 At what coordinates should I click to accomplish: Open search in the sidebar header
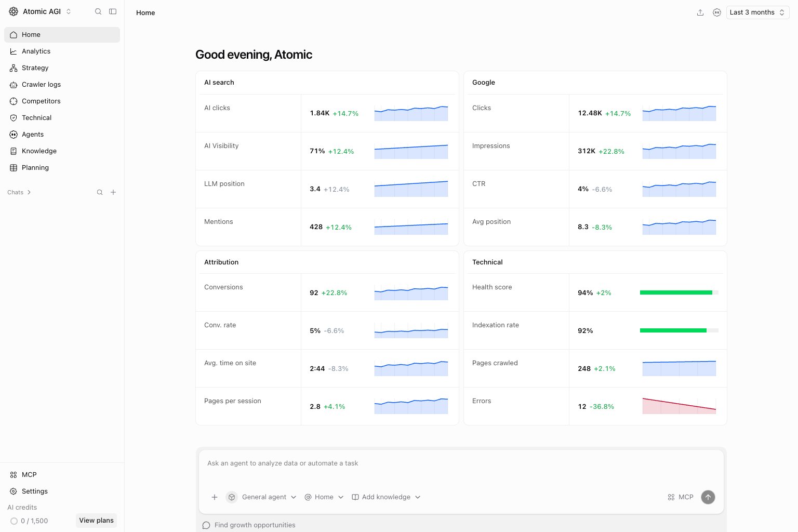[x=98, y=11]
